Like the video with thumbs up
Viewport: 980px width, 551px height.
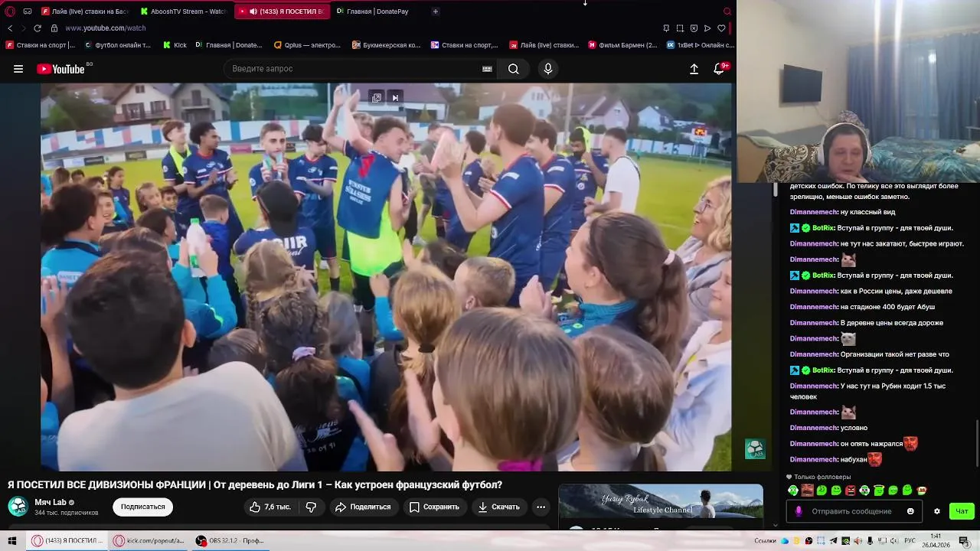(270, 507)
